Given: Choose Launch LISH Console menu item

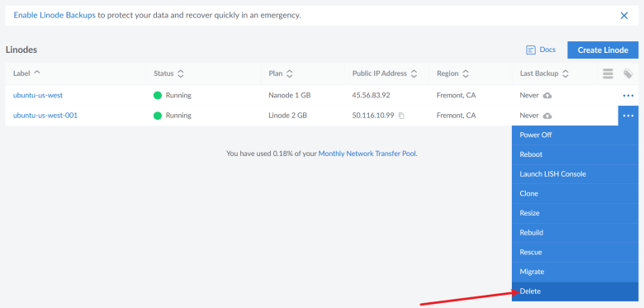Looking at the screenshot, I should coord(575,174).
